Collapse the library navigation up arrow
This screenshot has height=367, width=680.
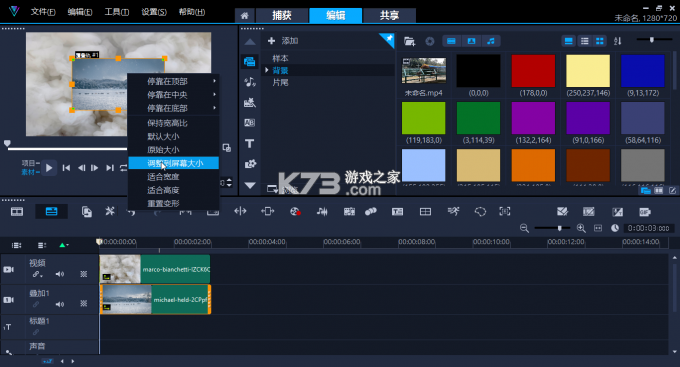pyautogui.click(x=249, y=42)
